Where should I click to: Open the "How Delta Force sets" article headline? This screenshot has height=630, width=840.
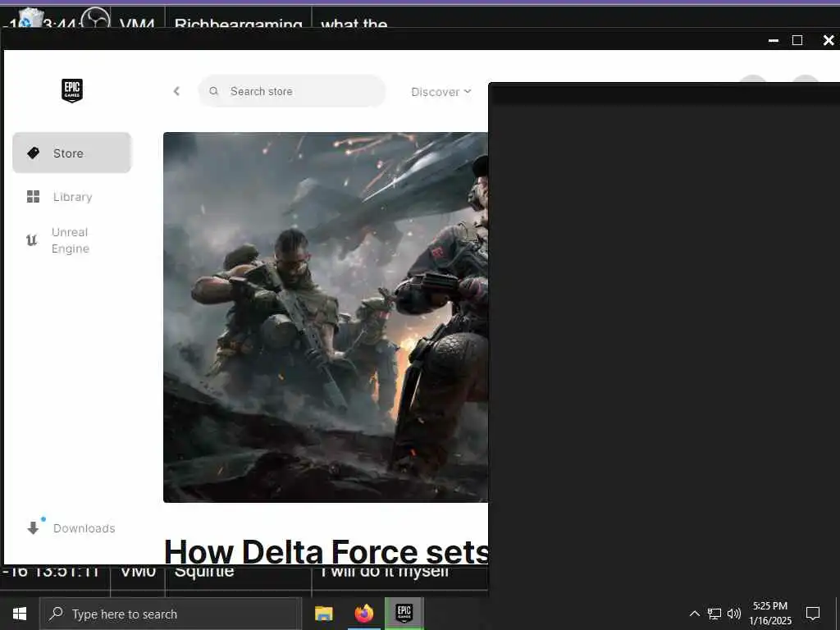(326, 550)
